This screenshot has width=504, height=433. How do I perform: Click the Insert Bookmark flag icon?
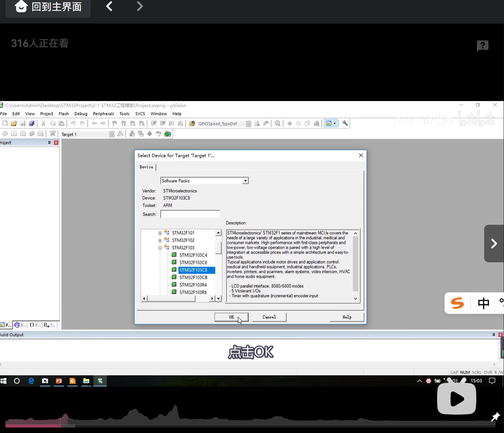[115, 123]
